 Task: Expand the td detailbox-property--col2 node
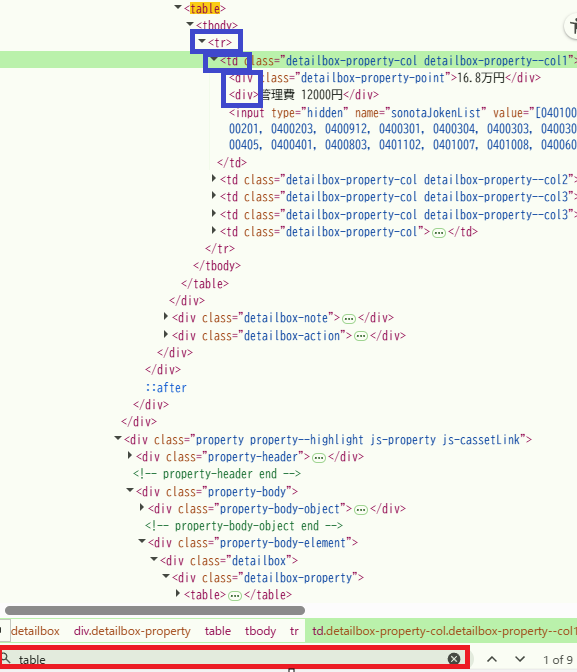[x=214, y=179]
